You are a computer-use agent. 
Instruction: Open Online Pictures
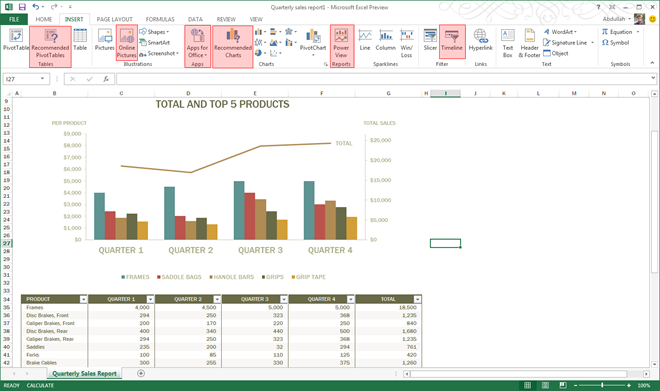coord(127,43)
